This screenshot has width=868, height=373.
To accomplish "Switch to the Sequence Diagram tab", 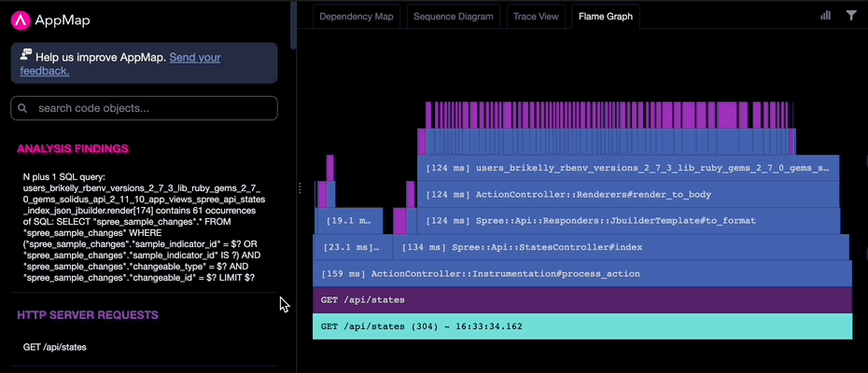I will [x=454, y=16].
